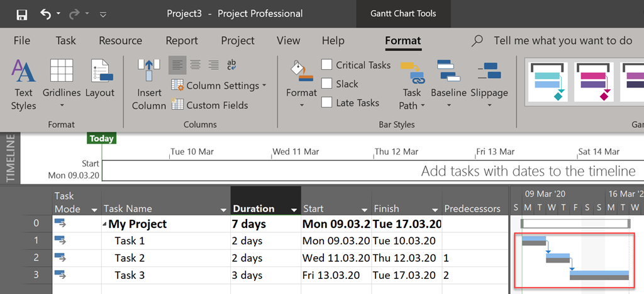
Task: Click Tell me what you want to do
Action: [562, 40]
